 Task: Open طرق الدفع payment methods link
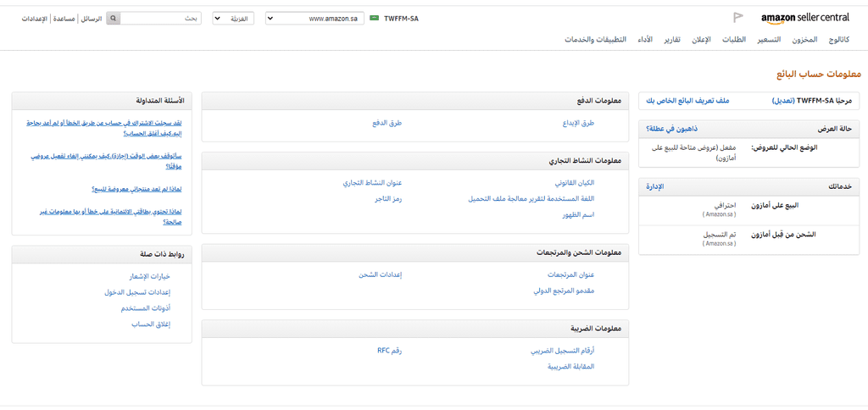click(x=387, y=124)
